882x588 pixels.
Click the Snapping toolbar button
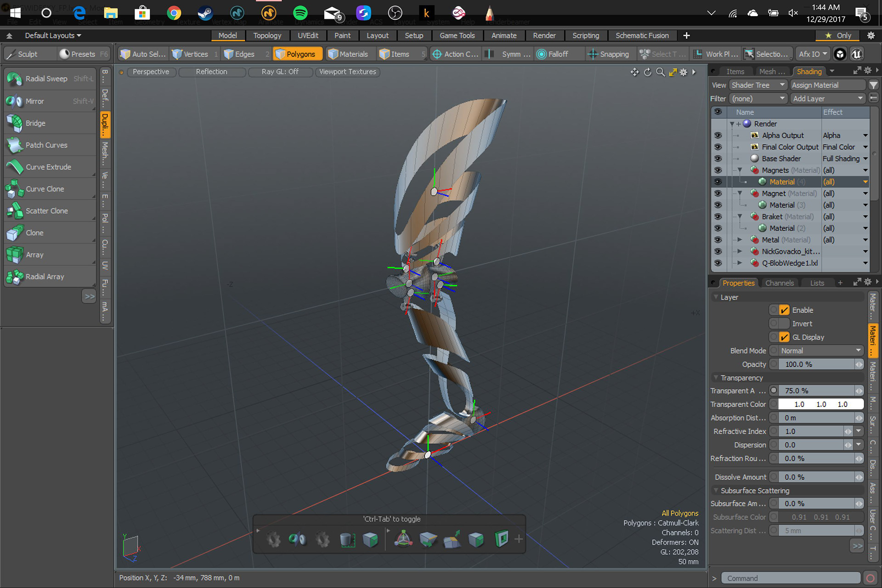pos(608,54)
